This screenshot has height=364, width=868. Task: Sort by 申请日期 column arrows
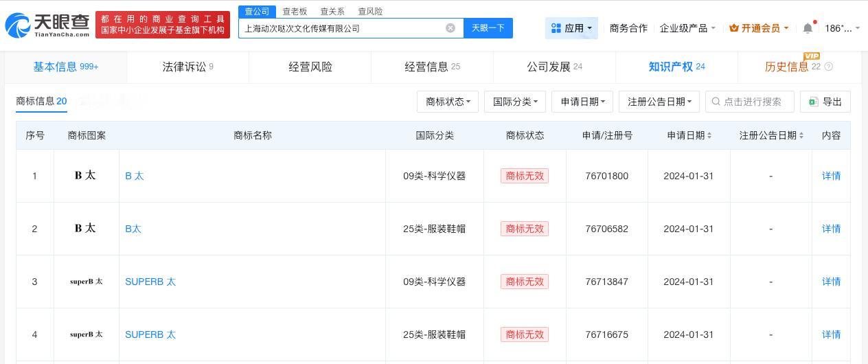pos(709,135)
